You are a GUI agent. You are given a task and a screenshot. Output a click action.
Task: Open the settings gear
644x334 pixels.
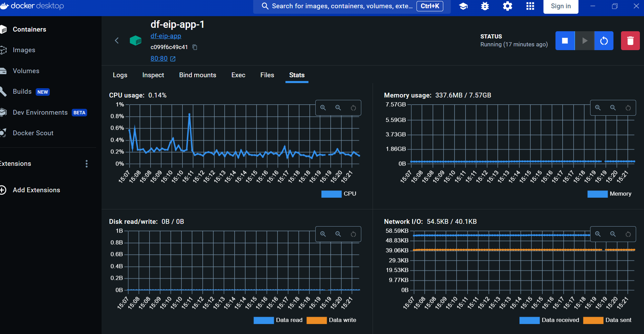click(507, 6)
